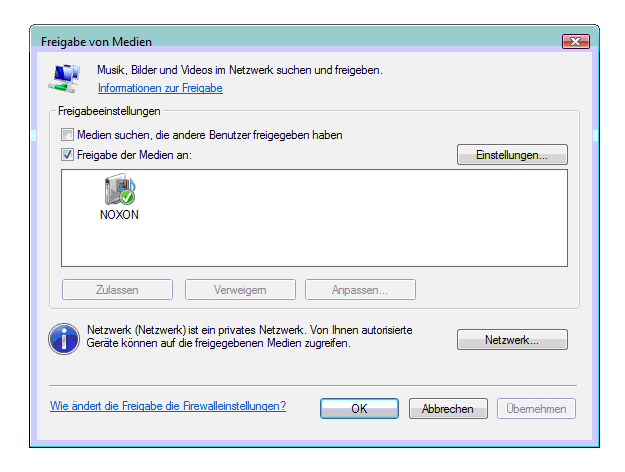Toggle the 'Freigabe der Medien an' checkbox
This screenshot has width=625, height=472.
pyautogui.click(x=67, y=155)
